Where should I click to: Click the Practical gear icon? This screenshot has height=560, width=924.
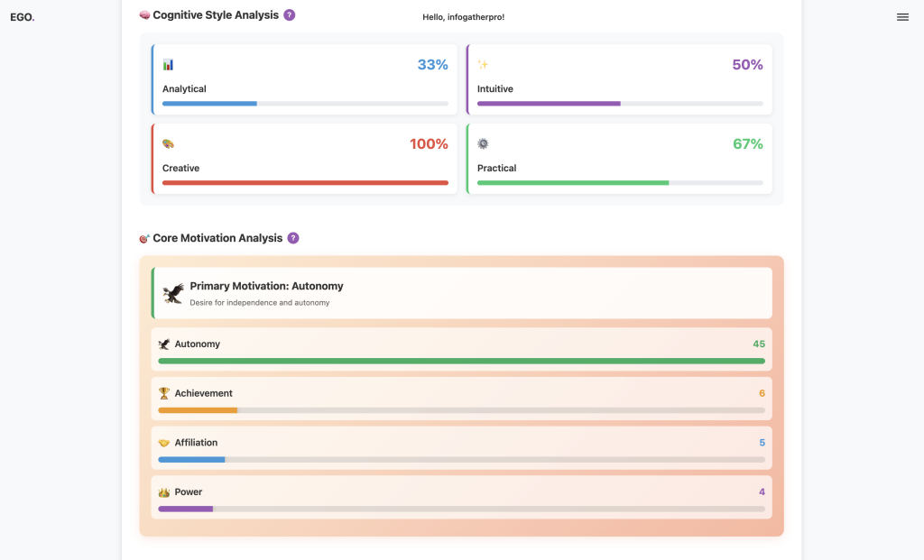pos(483,144)
